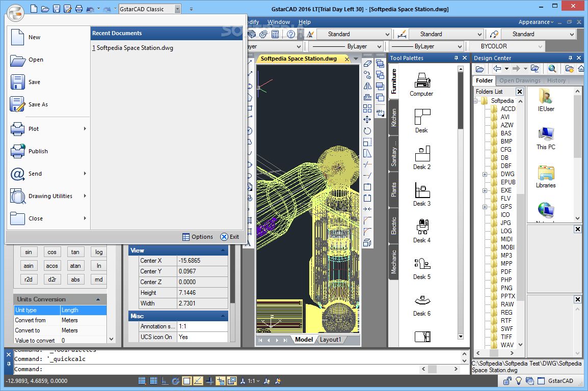This screenshot has height=391, width=588.
Task: Open the ByLayer linetype dropdown
Action: 379,46
